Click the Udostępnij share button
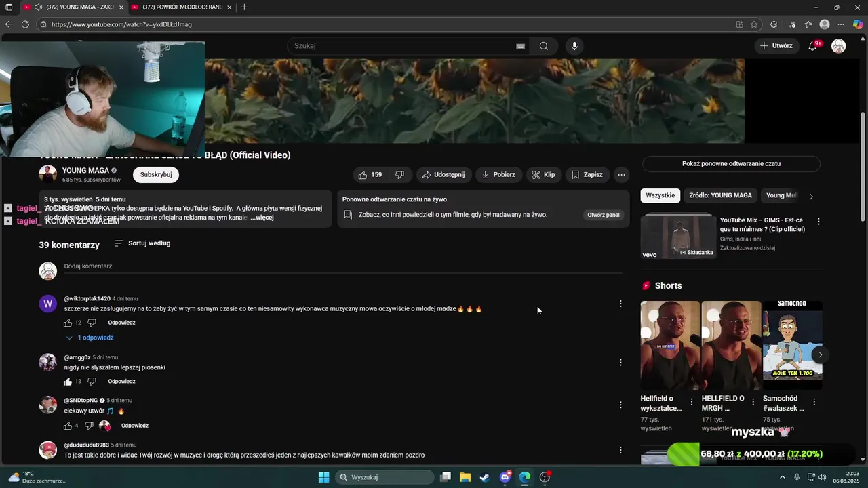 (443, 175)
